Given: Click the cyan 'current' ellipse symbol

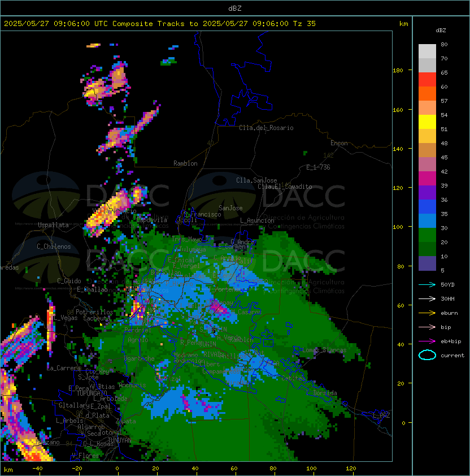Looking at the screenshot, I should click(427, 355).
